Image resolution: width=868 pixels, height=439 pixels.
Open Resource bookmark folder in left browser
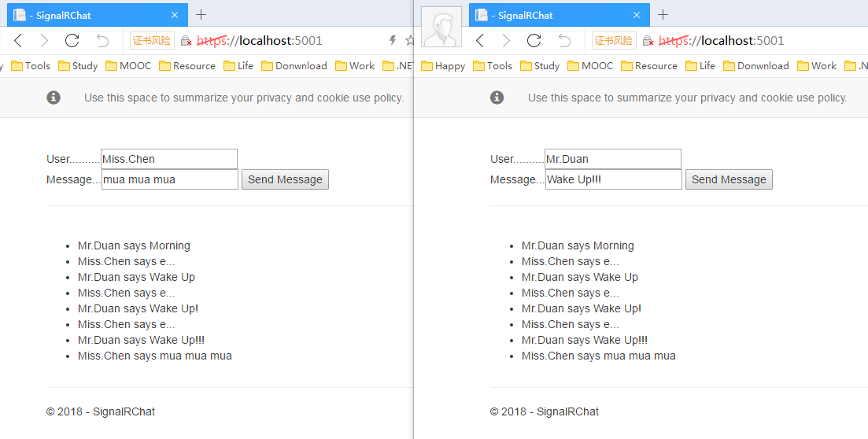[187, 66]
